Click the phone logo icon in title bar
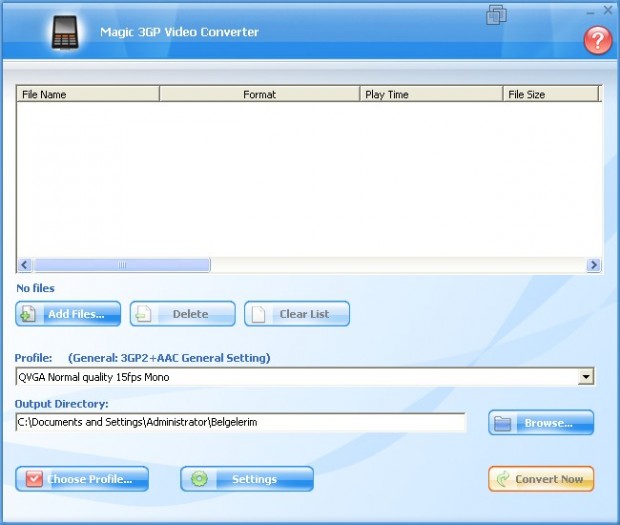The image size is (620, 525). pos(64,32)
